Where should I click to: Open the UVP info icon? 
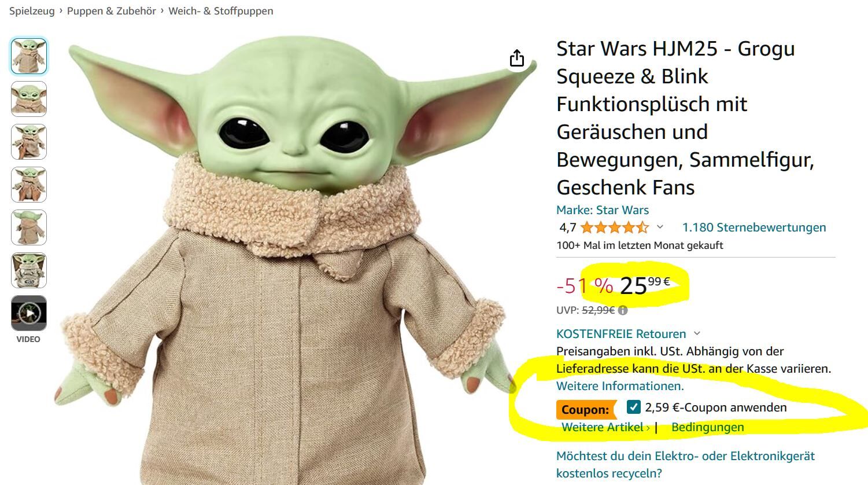(623, 310)
